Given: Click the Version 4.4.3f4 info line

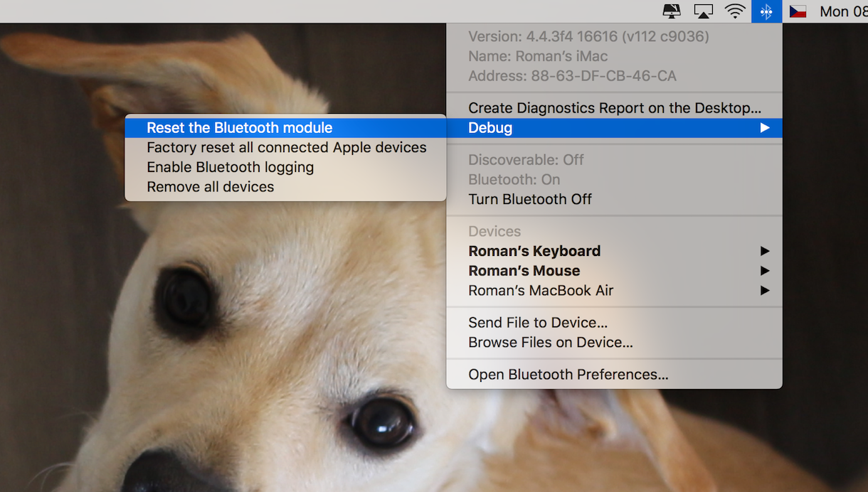Looking at the screenshot, I should coord(588,36).
